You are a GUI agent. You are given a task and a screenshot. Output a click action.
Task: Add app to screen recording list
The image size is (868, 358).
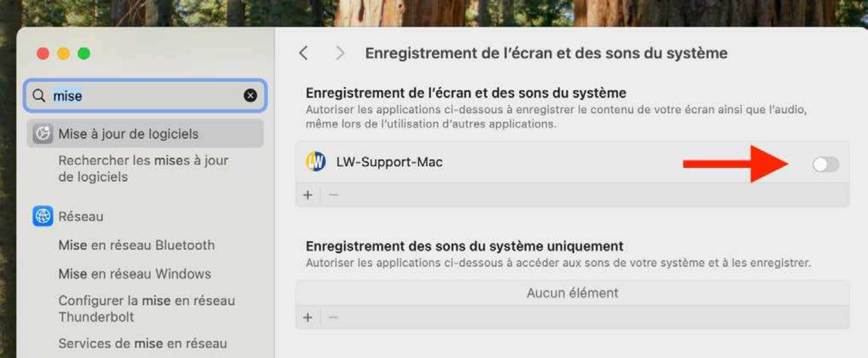(x=308, y=195)
